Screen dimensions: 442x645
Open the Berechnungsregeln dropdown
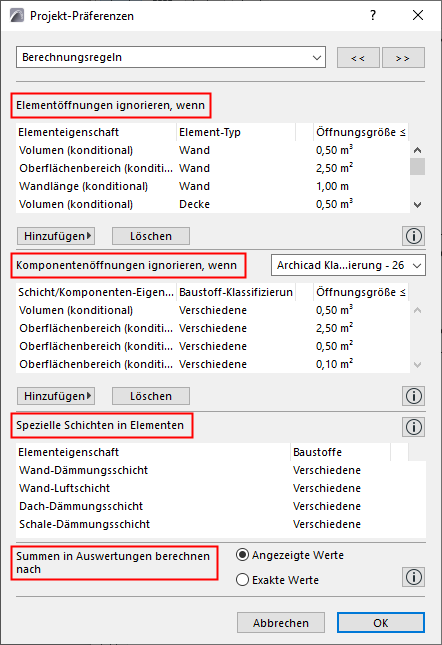coord(171,57)
